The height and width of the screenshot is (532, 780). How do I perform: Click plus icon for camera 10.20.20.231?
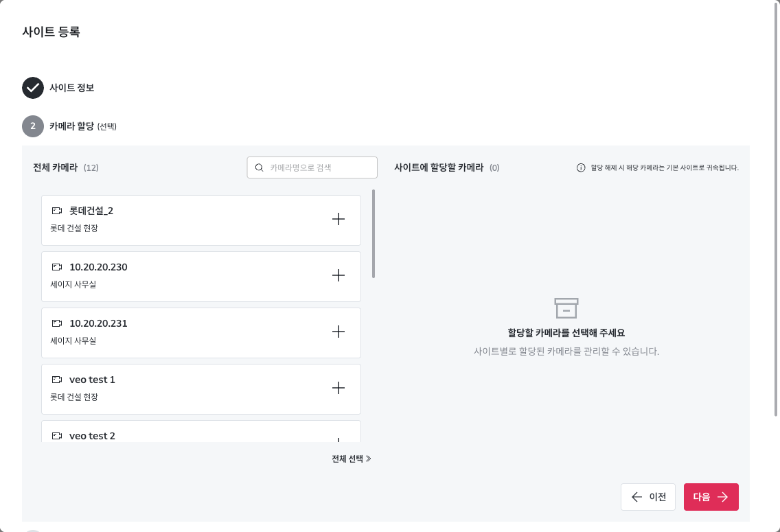coord(339,332)
